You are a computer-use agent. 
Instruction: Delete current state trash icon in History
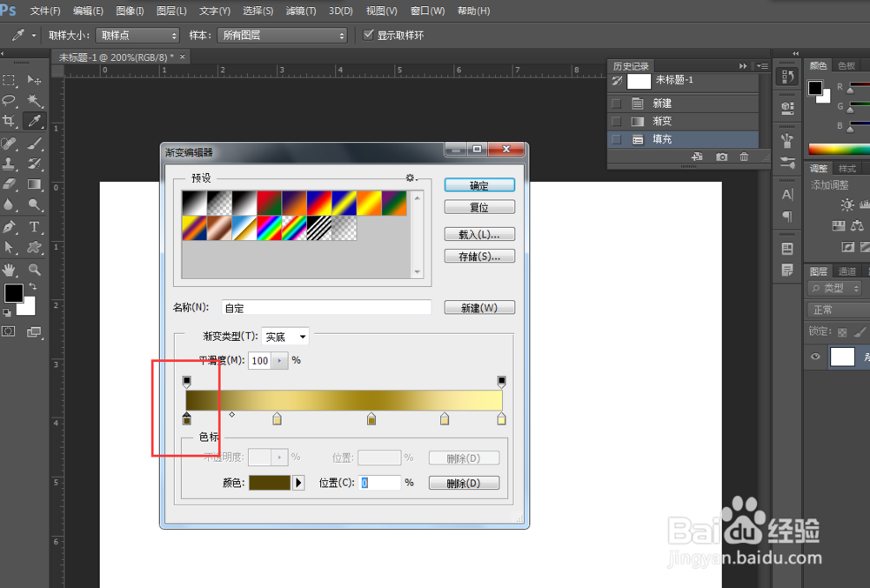pos(744,157)
